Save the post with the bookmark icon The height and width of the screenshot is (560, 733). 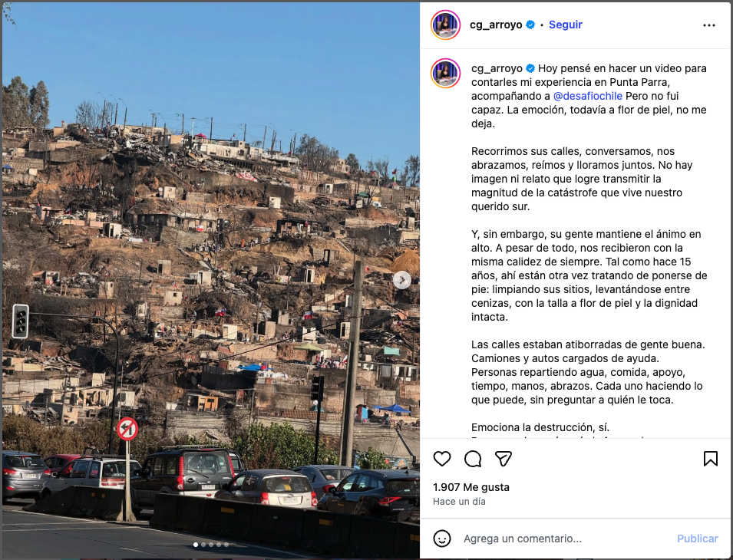710,459
